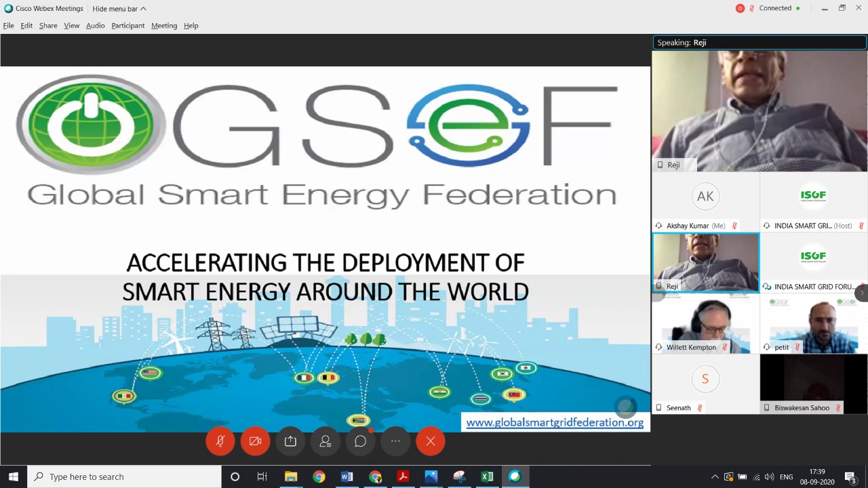Open Adobe Acrobat from taskbar
Viewport: 868px width, 488px height.
click(403, 476)
